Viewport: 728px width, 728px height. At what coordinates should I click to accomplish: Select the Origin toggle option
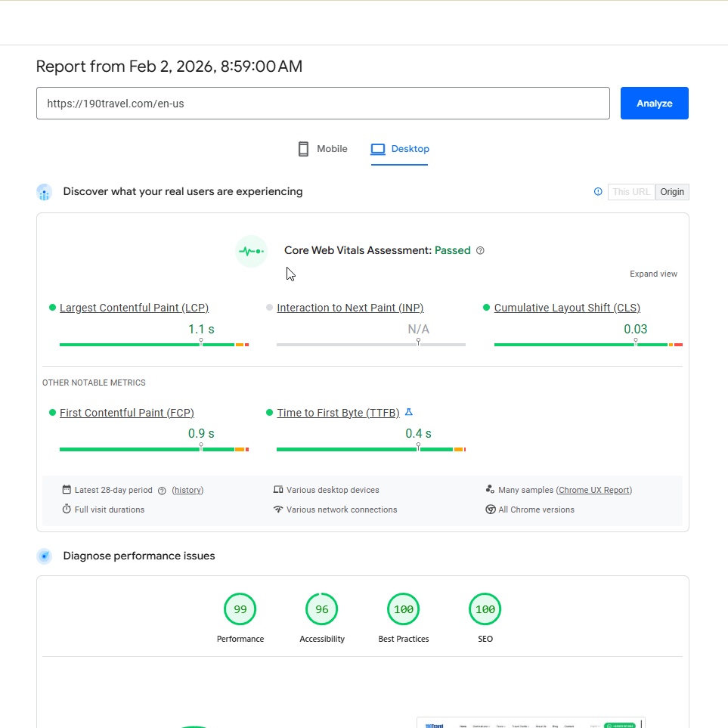672,192
